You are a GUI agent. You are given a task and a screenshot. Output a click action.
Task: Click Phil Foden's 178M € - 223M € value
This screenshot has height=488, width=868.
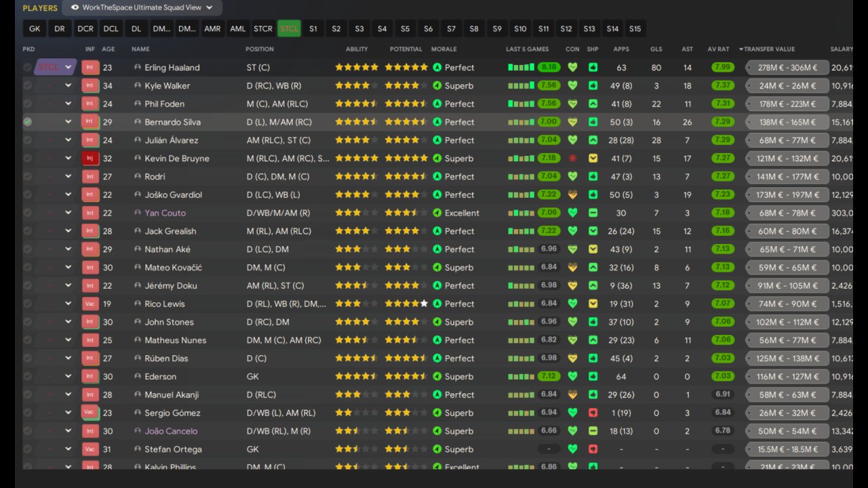coord(788,104)
